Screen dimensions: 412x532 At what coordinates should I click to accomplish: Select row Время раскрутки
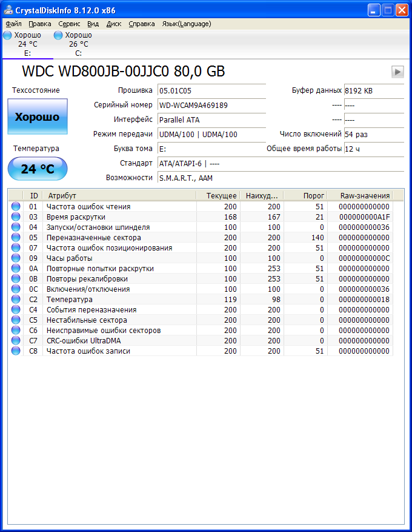201,217
